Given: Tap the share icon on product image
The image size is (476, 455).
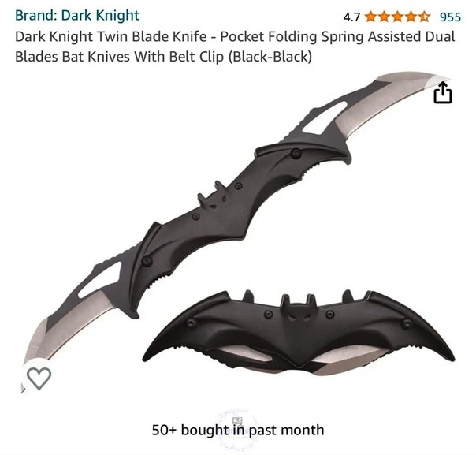Looking at the screenshot, I should pos(443,92).
